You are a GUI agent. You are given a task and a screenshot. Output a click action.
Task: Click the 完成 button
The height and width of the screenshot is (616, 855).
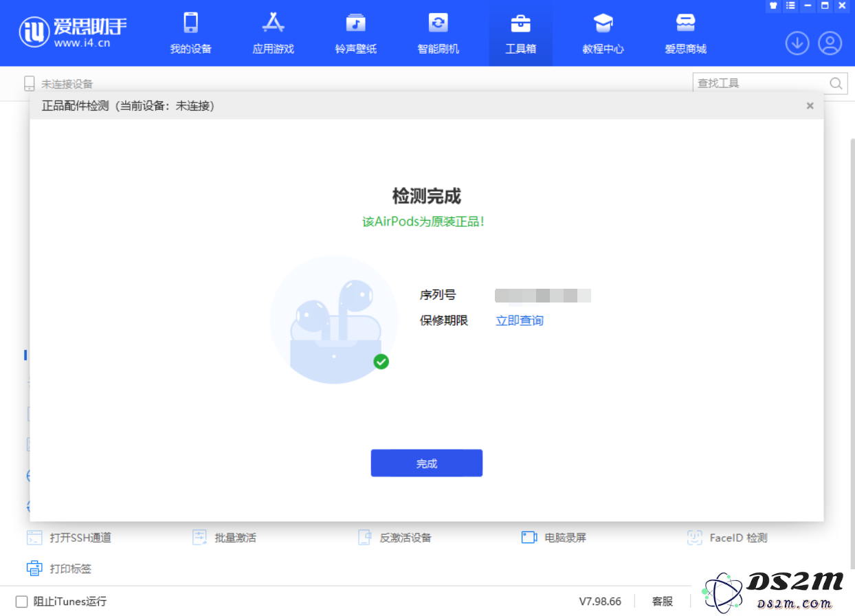(427, 463)
